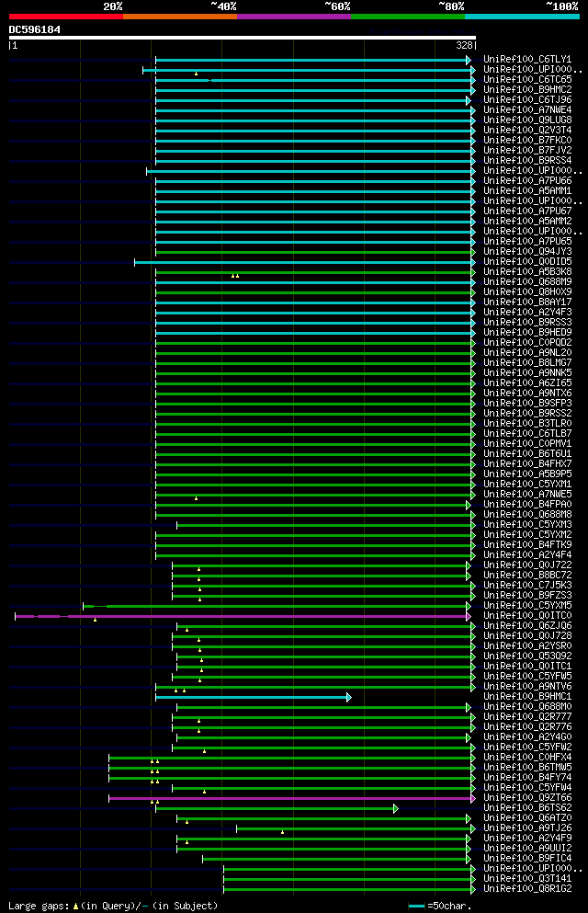The height and width of the screenshot is (913, 588).
Task: Select label UniRef100_Q9LUG8
Action: click(527, 120)
